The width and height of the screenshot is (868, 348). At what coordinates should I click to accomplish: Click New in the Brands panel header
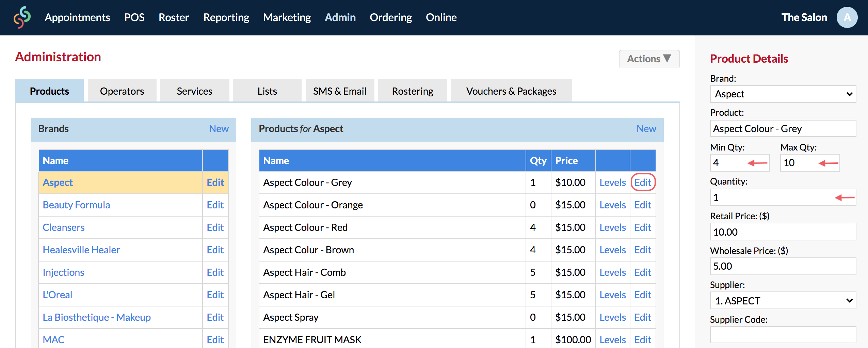click(219, 129)
